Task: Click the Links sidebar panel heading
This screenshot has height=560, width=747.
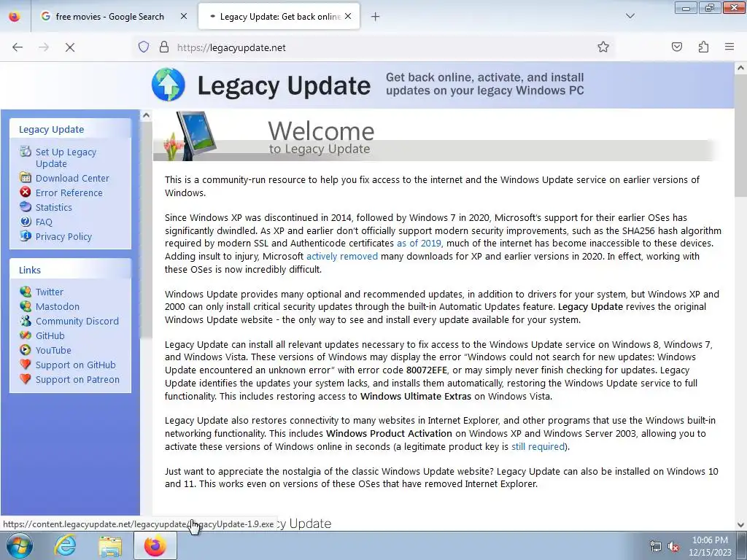Action: [x=29, y=270]
